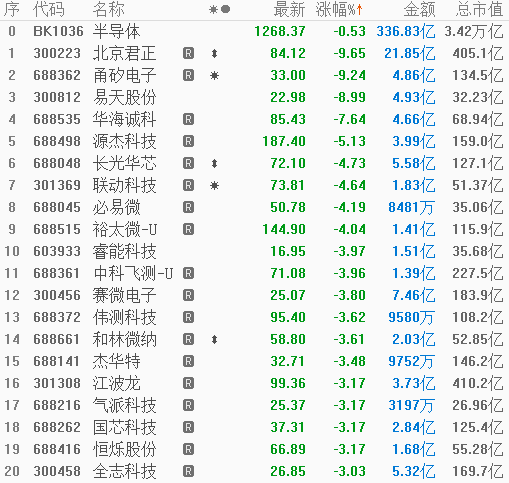Click the R badge for 联动科技
This screenshot has width=509, height=483.
pos(188,185)
